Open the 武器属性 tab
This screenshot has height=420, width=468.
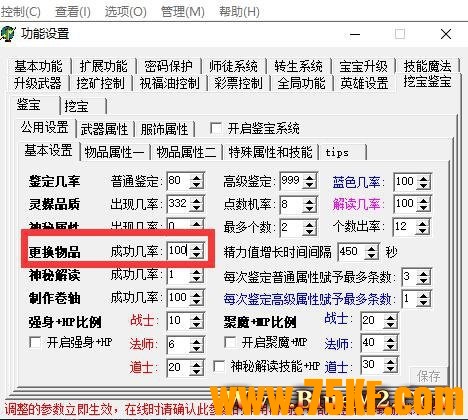tap(104, 129)
